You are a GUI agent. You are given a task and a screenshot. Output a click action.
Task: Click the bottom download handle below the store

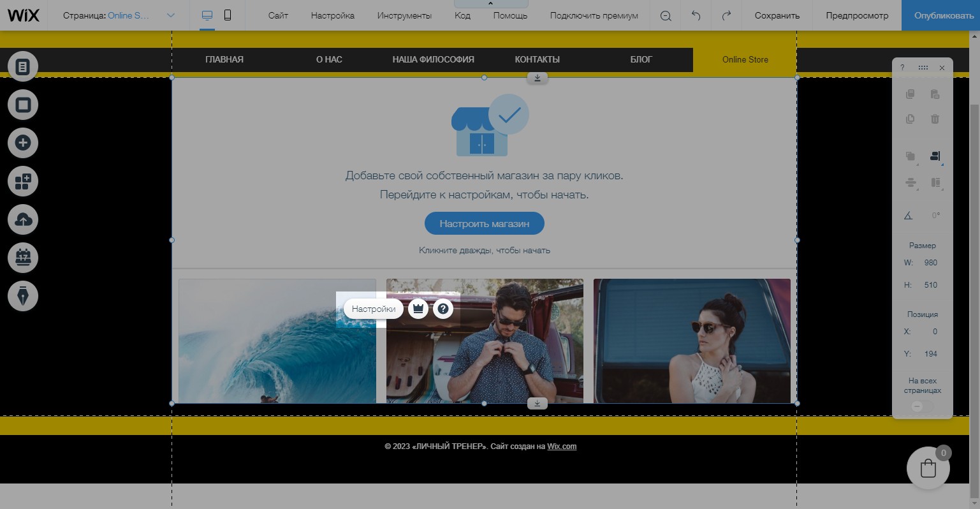pos(537,403)
